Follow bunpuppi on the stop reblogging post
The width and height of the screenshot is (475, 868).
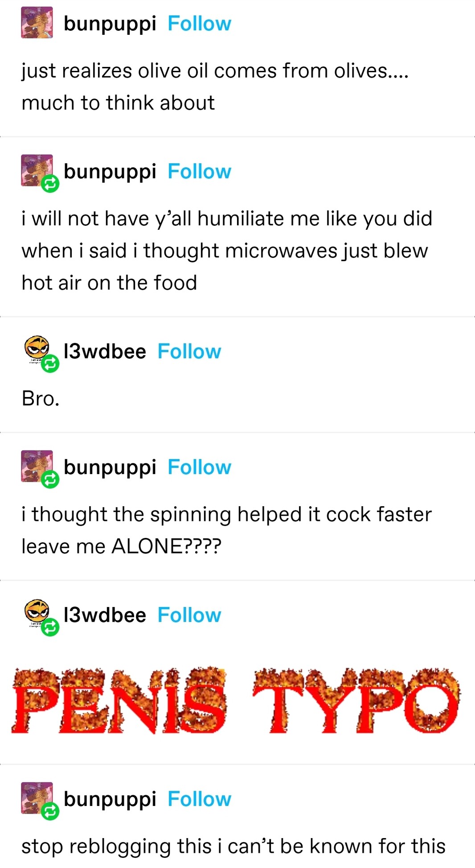coord(199,799)
